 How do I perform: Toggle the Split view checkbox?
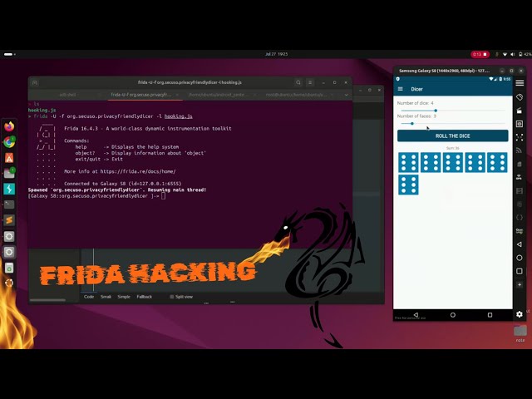click(172, 297)
